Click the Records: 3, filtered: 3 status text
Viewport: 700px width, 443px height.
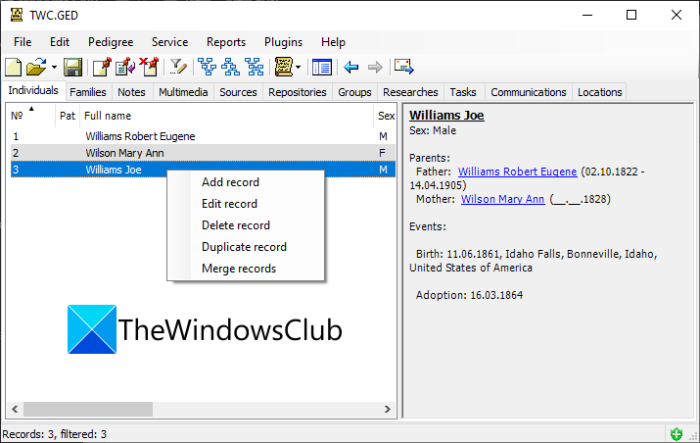coord(54,434)
